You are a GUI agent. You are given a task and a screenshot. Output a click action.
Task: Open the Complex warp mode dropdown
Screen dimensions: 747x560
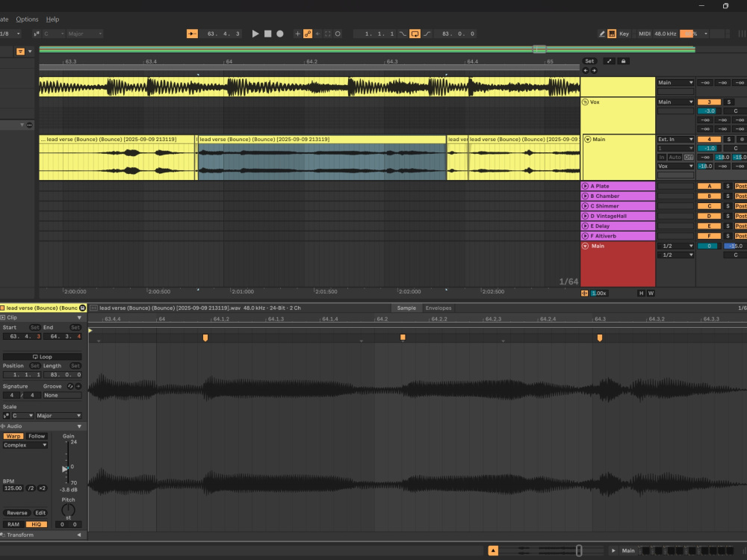(x=25, y=445)
